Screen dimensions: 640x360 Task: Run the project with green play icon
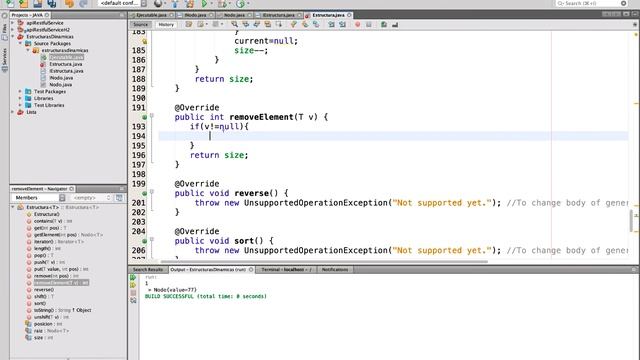[204, 4]
